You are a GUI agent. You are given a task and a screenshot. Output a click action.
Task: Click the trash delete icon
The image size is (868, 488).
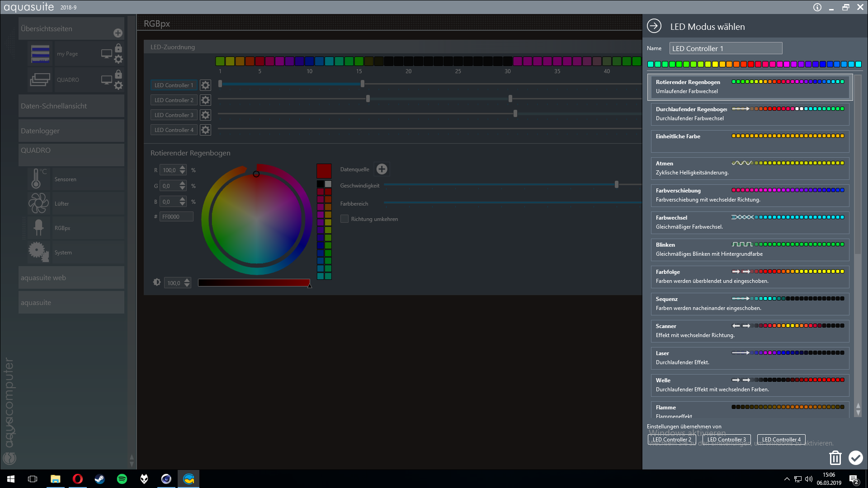click(835, 458)
